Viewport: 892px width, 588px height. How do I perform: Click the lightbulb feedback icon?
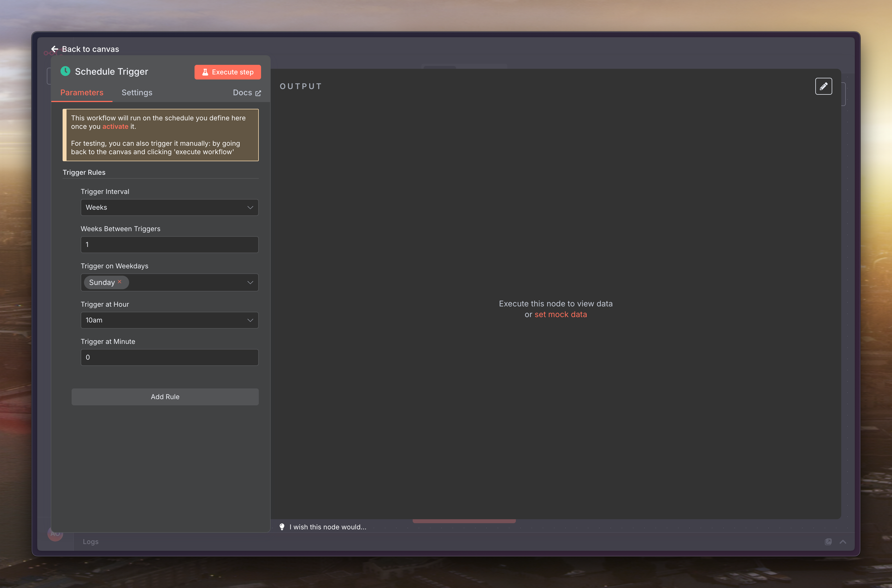282,527
